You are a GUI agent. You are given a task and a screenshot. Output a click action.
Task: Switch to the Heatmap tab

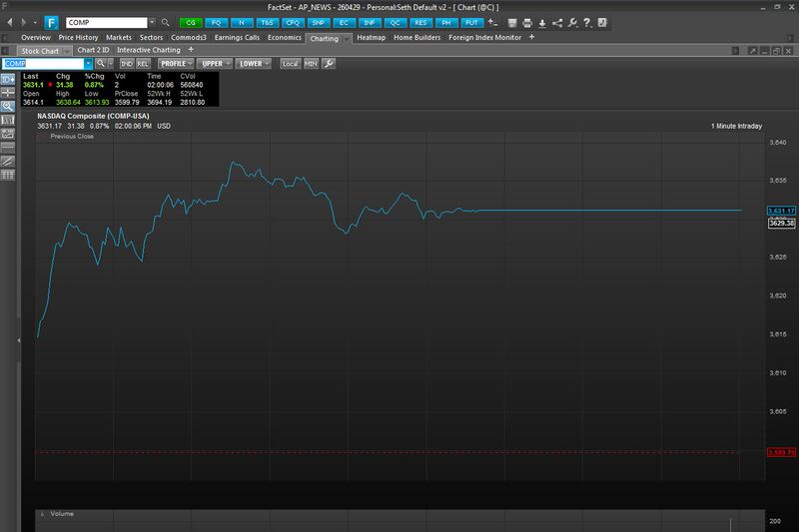pyautogui.click(x=369, y=37)
